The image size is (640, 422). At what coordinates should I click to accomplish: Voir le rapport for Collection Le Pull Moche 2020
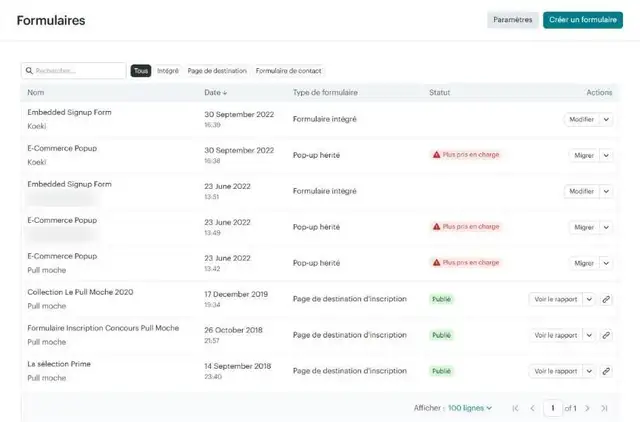pyautogui.click(x=556, y=299)
